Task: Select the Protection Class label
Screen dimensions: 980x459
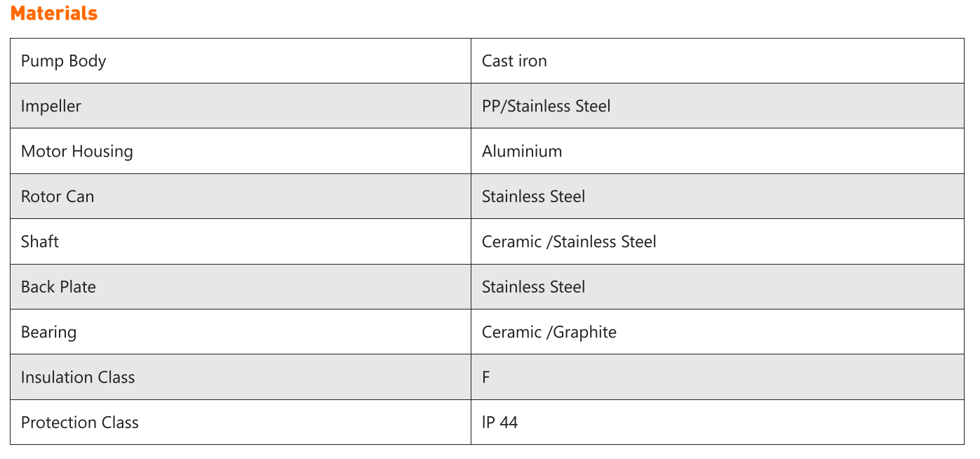Action: [x=80, y=422]
